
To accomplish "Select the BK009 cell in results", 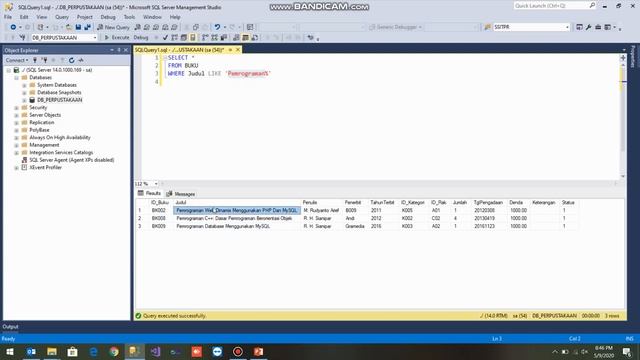I will 159,226.
